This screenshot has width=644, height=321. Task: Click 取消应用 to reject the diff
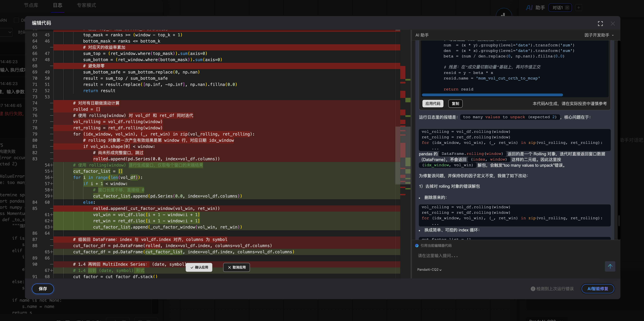tap(237, 267)
